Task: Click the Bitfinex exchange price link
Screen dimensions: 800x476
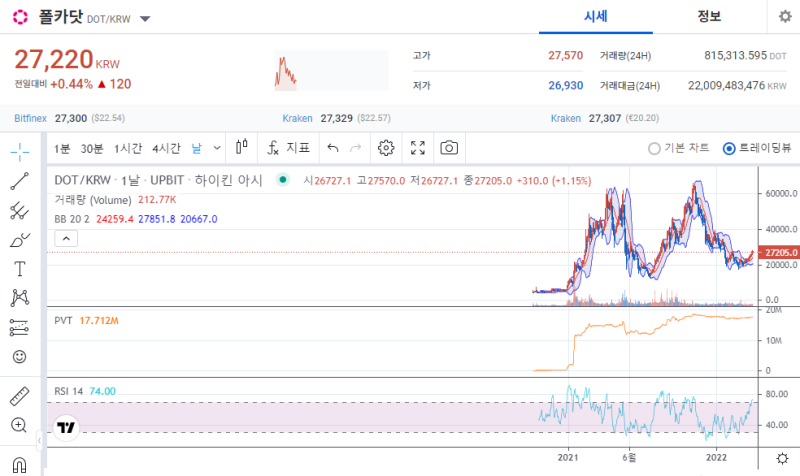Action: (x=69, y=118)
